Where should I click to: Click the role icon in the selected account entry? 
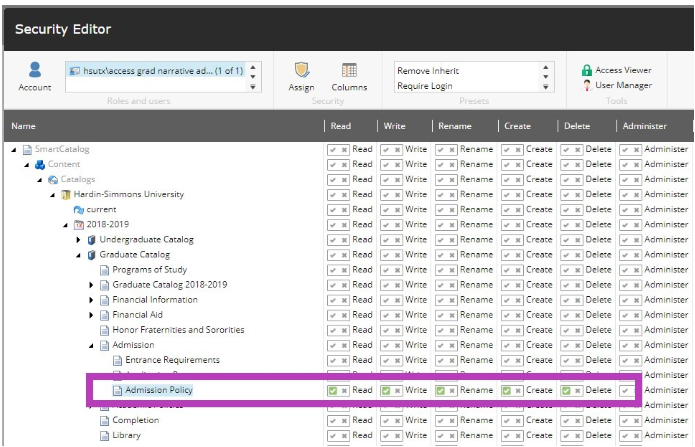(75, 71)
